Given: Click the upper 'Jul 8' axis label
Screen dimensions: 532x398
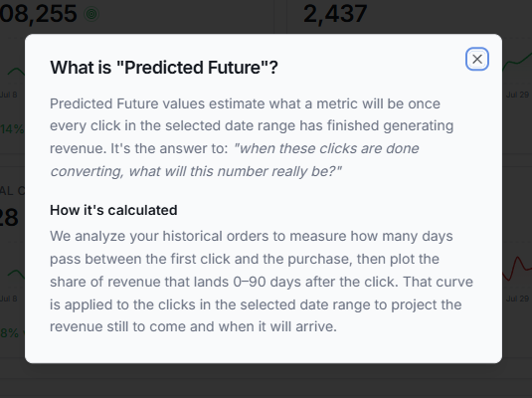Looking at the screenshot, I should 9,95.
